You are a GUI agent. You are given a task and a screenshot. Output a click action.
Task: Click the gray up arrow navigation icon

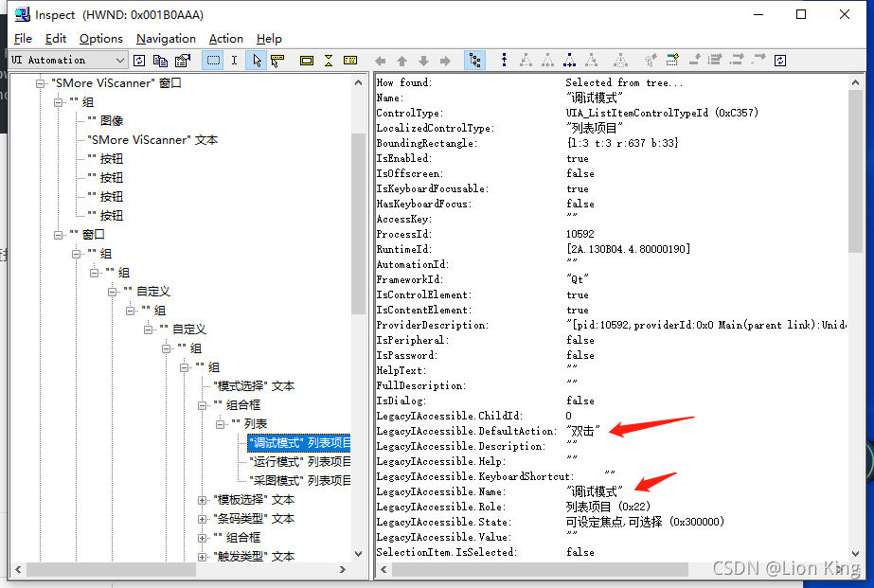401,61
